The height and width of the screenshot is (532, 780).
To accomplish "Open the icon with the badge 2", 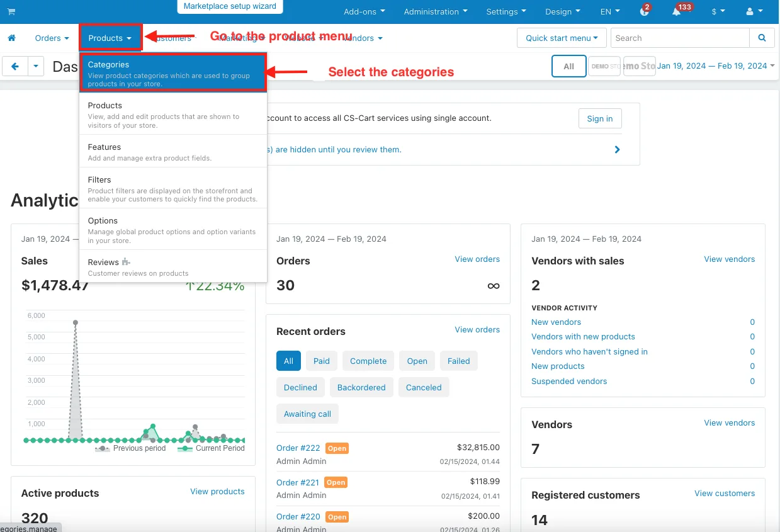I will click(644, 11).
